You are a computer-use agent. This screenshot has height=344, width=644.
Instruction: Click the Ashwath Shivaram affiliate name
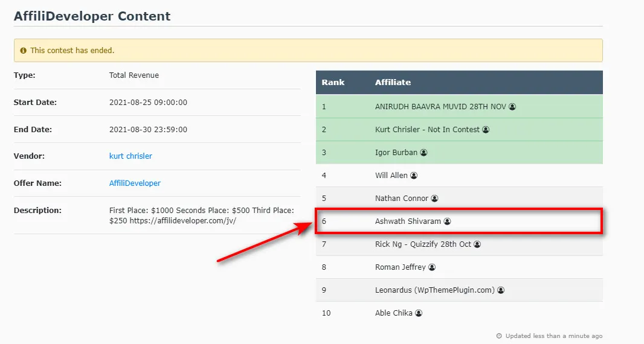pyautogui.click(x=408, y=221)
